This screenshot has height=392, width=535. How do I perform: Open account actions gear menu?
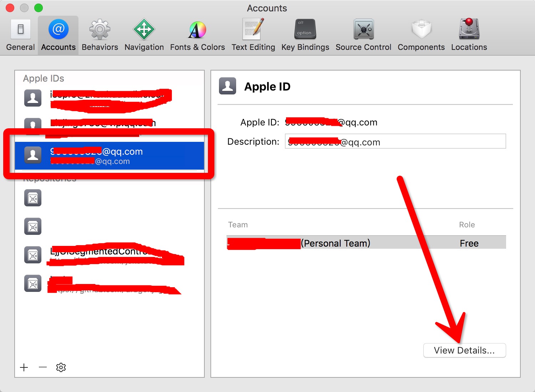[61, 367]
